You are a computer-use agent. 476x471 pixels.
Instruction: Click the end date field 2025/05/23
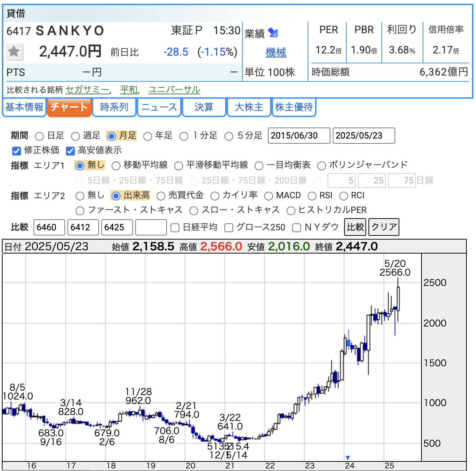click(364, 136)
